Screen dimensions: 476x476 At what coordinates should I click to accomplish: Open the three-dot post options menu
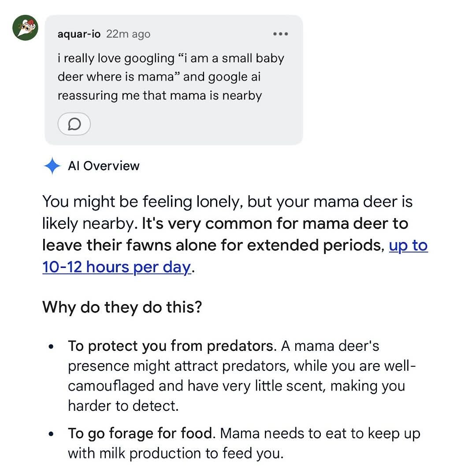pos(280,33)
